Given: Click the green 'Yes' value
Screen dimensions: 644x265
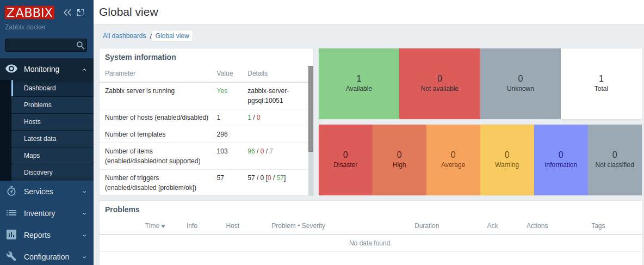Looking at the screenshot, I should [222, 91].
